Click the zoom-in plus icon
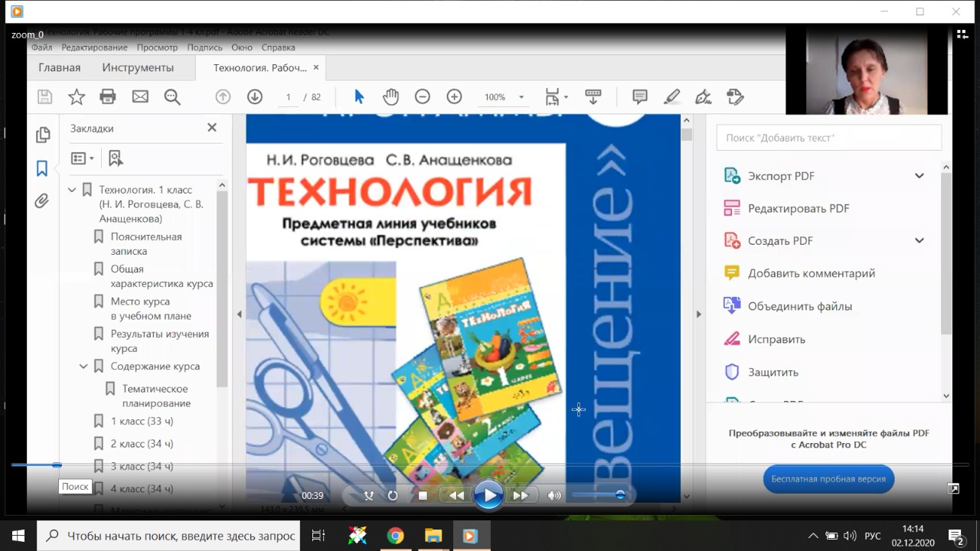980x551 pixels. point(454,97)
